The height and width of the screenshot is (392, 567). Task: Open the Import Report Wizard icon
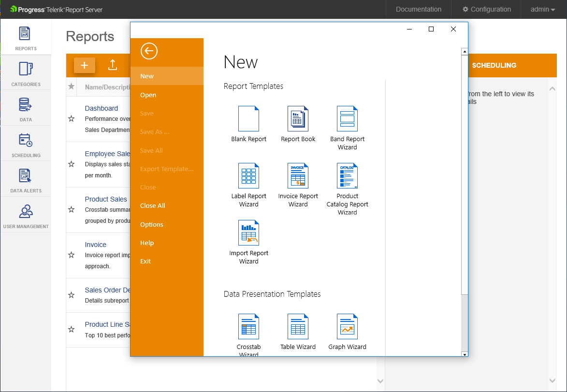point(248,233)
